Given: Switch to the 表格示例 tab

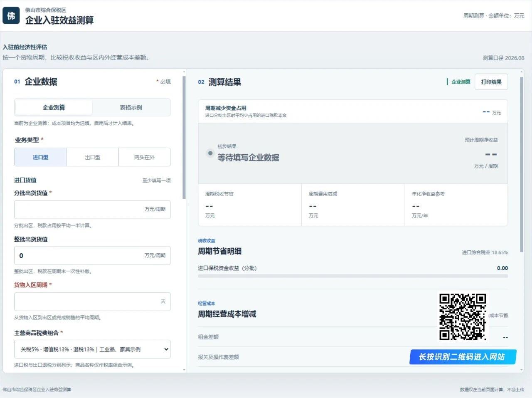Looking at the screenshot, I should (x=131, y=107).
